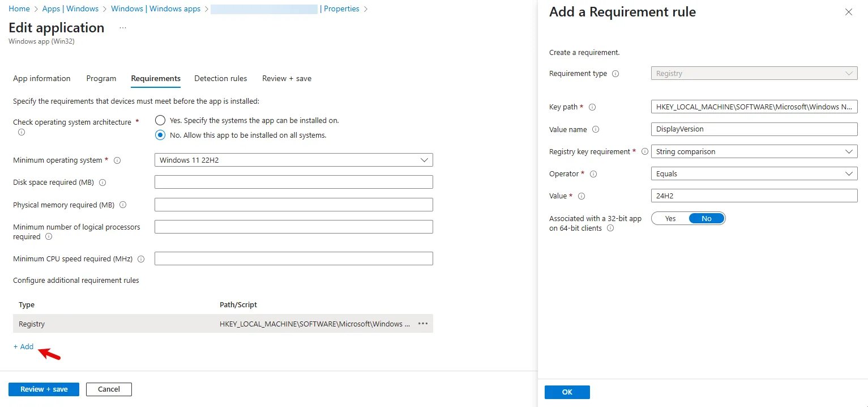Screen dimensions: 868x407
Task: Go to the Review + save tab
Action: (x=287, y=78)
